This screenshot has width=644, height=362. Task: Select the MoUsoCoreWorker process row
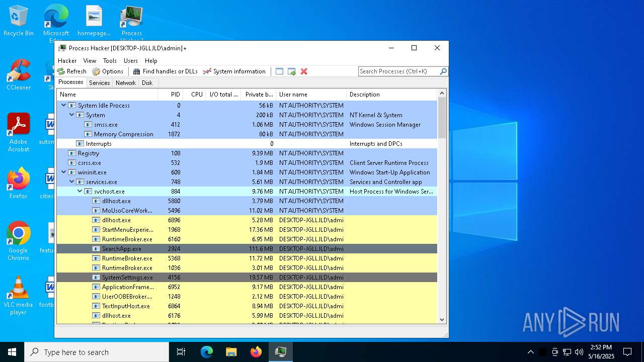point(247,211)
